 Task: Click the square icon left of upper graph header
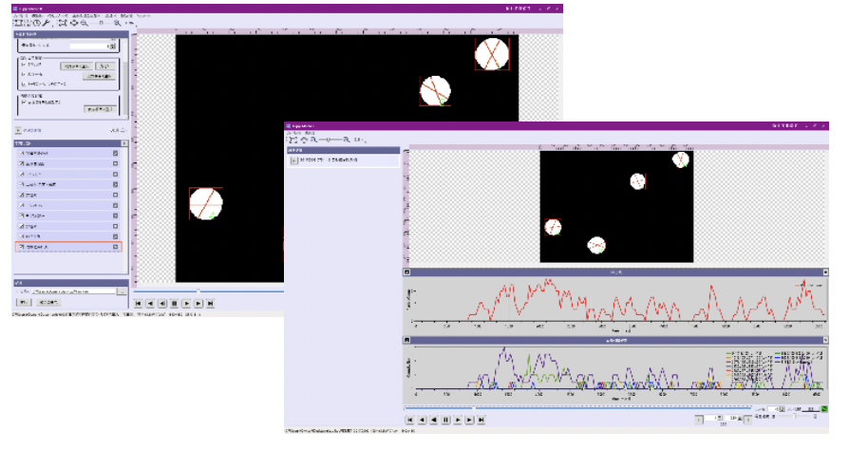[406, 272]
